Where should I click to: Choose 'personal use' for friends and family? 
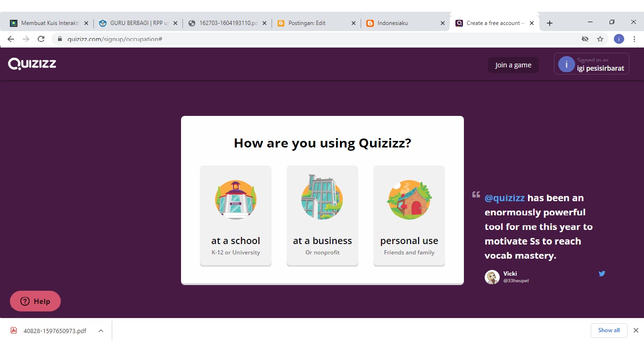coord(409,215)
